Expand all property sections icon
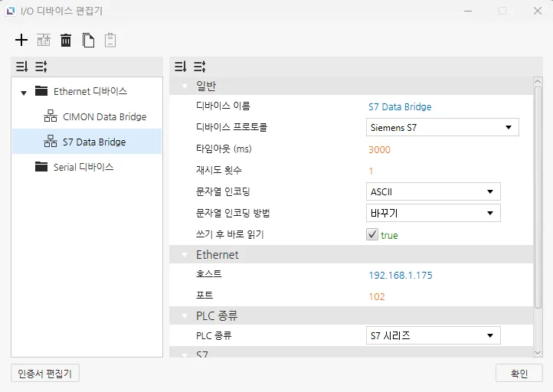The width and height of the screenshot is (553, 392). (x=199, y=67)
